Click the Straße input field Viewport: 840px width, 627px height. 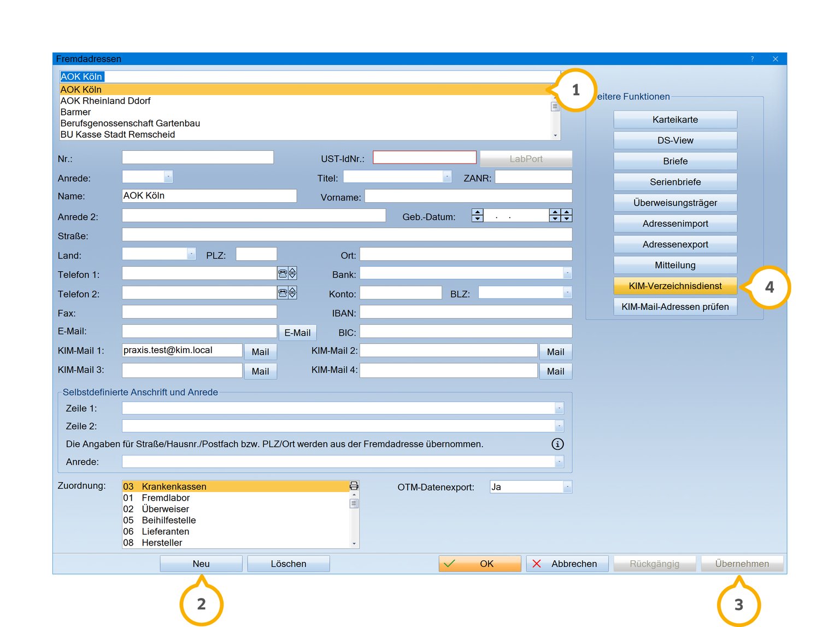click(x=347, y=235)
